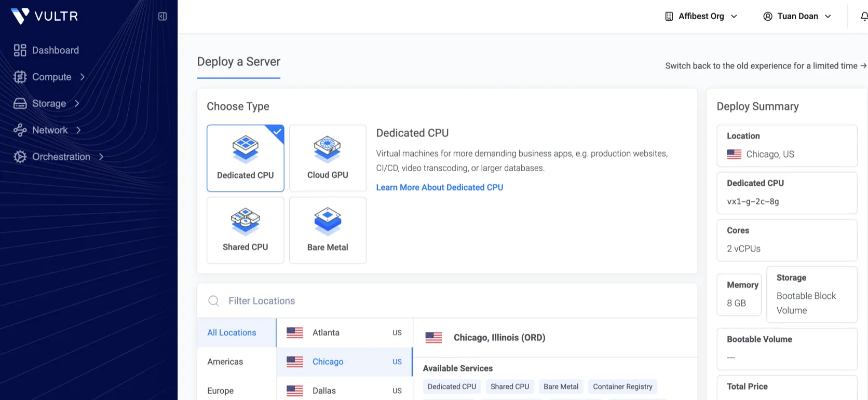Click the Filter Locations search field
This screenshot has height=400, width=868.
tap(447, 301)
